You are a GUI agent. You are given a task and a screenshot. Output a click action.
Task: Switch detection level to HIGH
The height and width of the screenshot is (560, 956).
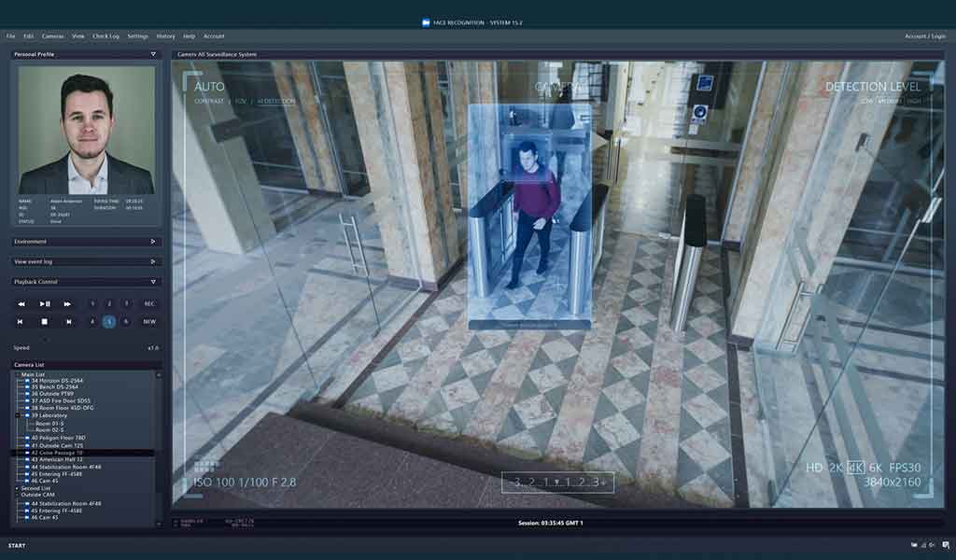coord(915,100)
